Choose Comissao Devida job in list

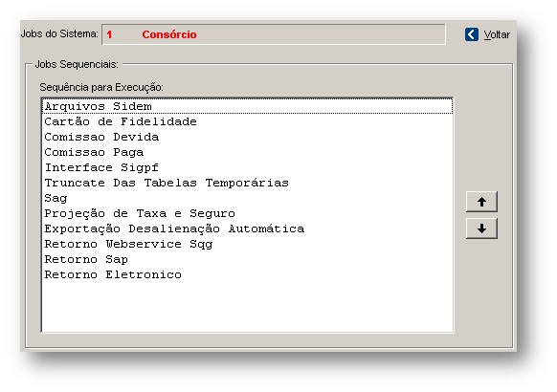point(247,137)
